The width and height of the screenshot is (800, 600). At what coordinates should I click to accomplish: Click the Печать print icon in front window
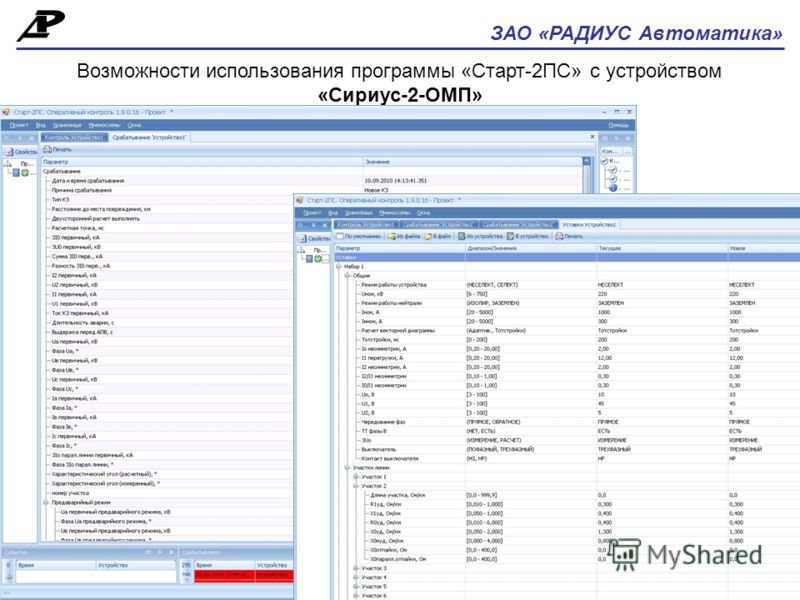pyautogui.click(x=559, y=236)
